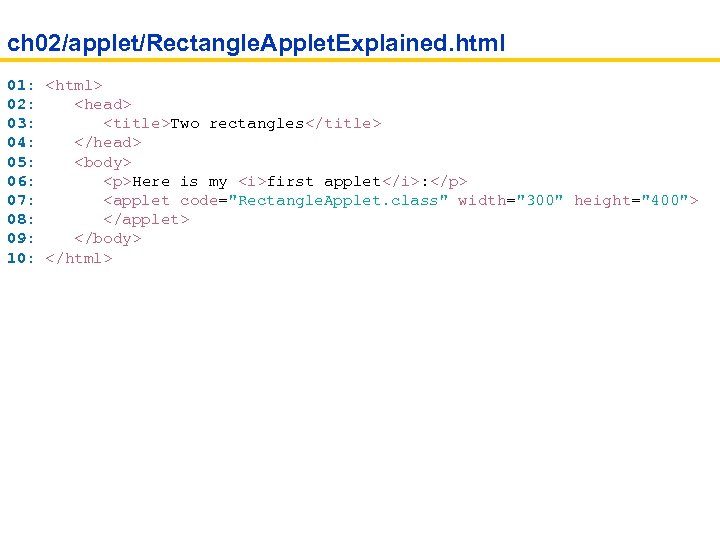Image resolution: width=720 pixels, height=540 pixels.
Task: Click the closing </body> tag
Action: (x=108, y=239)
